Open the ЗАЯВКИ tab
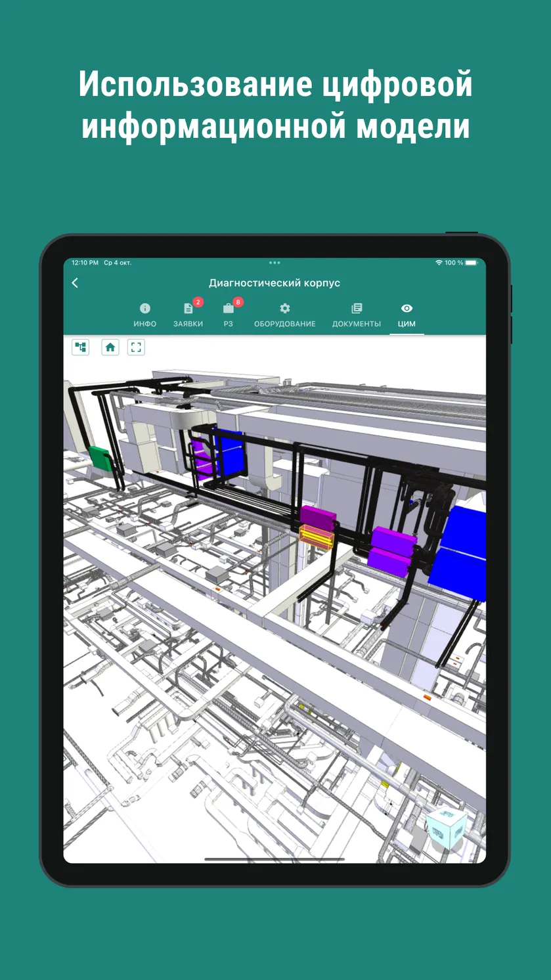The image size is (551, 980). [188, 315]
